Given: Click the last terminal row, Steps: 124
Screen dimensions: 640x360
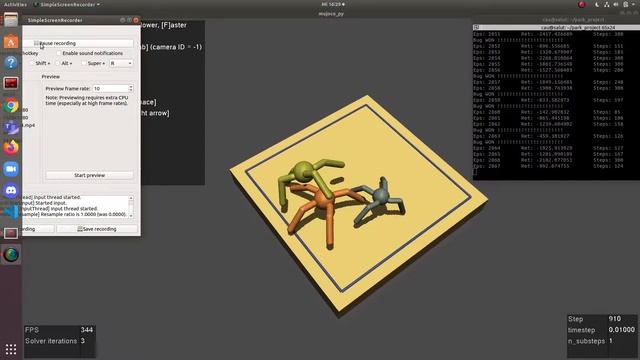Looking at the screenshot, I should (x=549, y=166).
